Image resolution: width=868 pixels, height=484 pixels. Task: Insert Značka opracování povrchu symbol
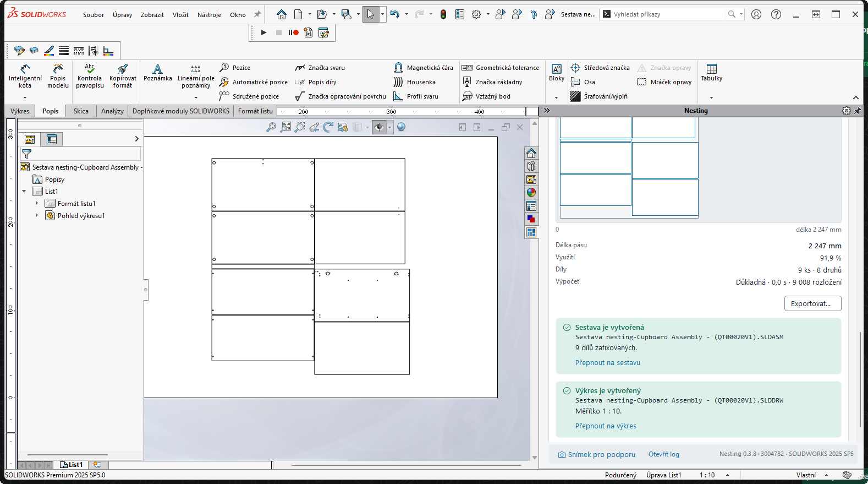pyautogui.click(x=340, y=96)
